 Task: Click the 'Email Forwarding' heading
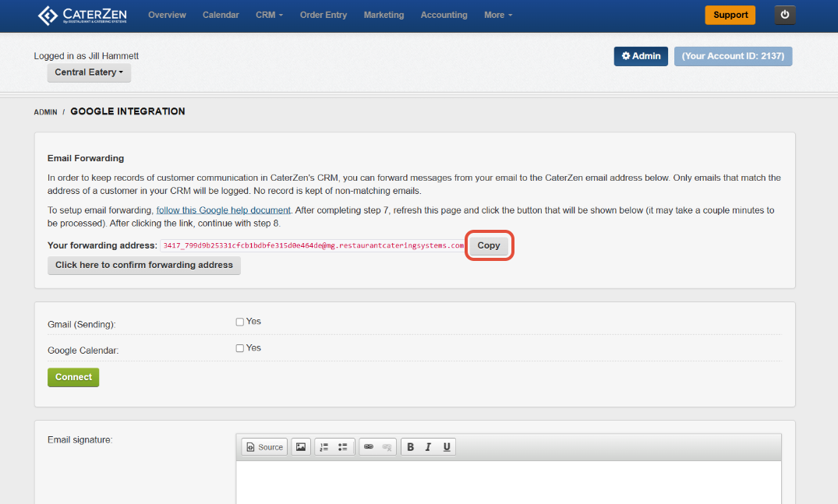(x=86, y=159)
